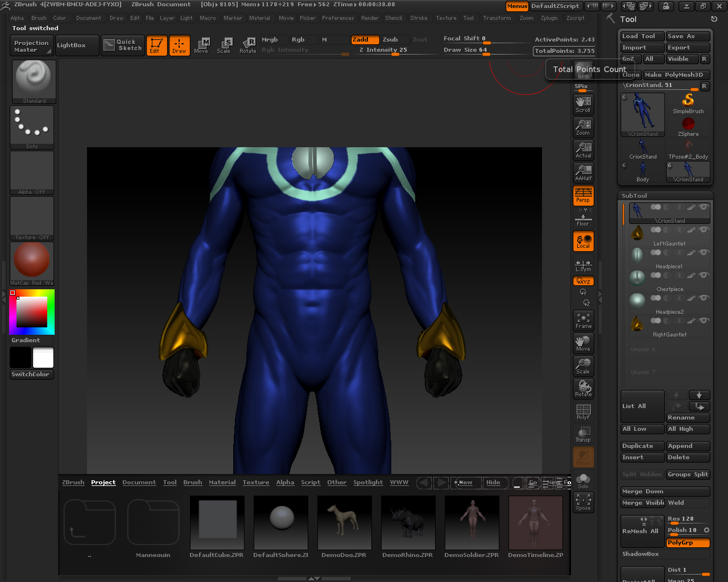The image size is (728, 582).
Task: Switch to LightBox Spotlight tab
Action: [368, 483]
